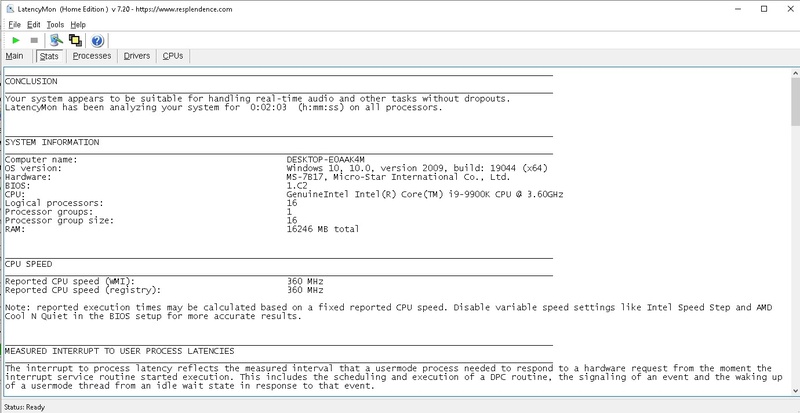Open the Help menu
The height and width of the screenshot is (413, 800).
click(78, 25)
